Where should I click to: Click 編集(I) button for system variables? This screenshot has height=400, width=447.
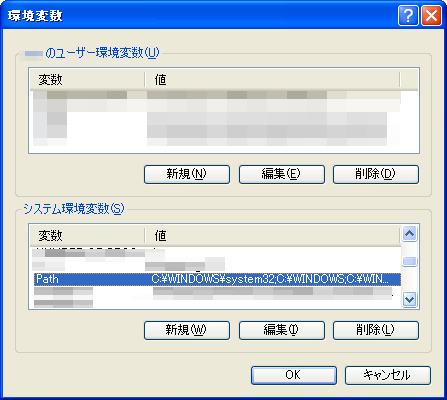click(x=282, y=330)
